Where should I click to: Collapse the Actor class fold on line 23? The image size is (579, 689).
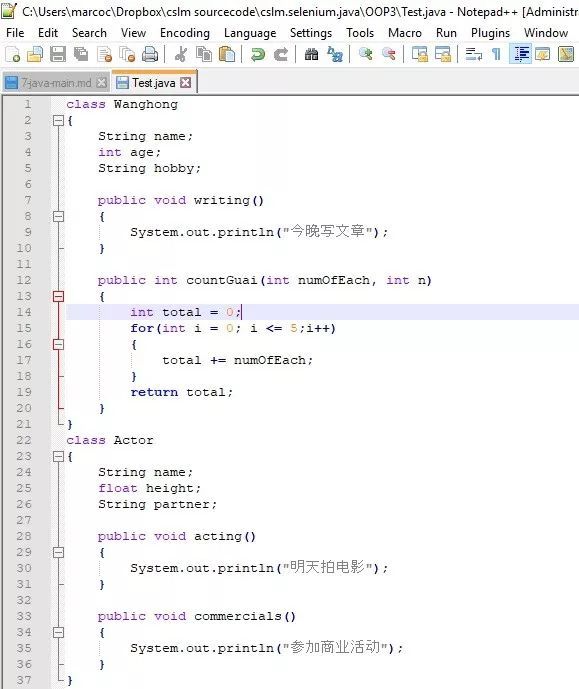point(58,457)
